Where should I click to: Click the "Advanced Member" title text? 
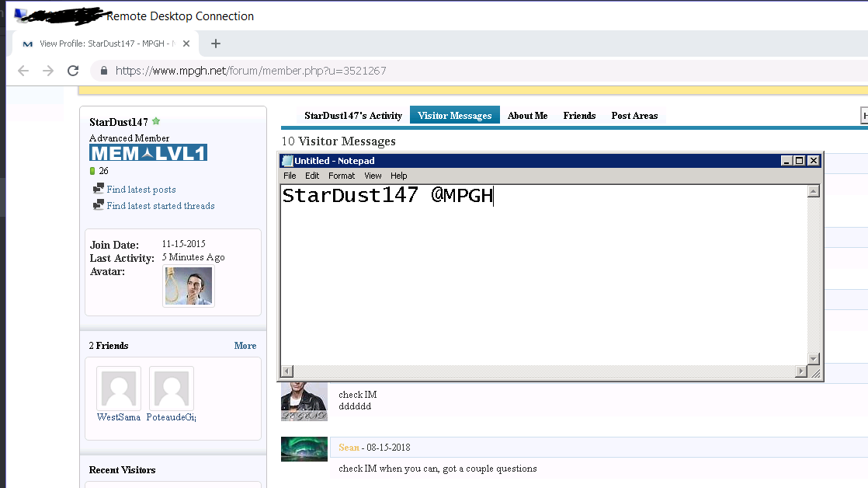(129, 138)
